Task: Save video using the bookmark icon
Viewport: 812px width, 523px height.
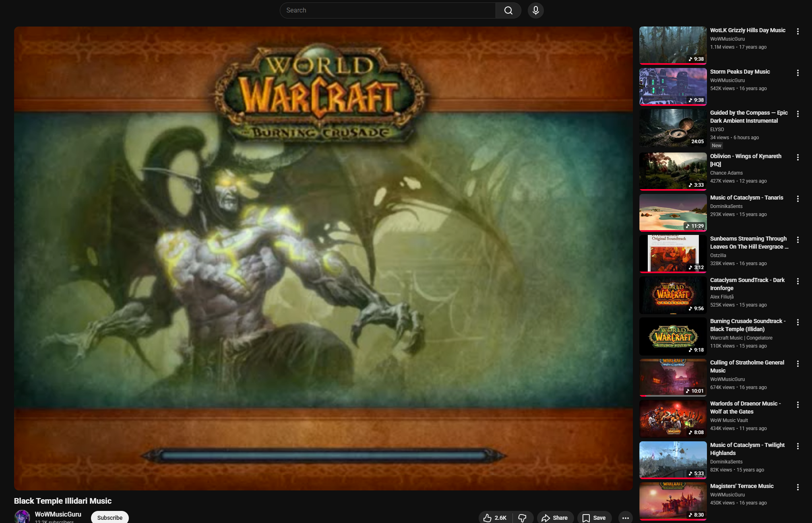Action: tap(594, 518)
